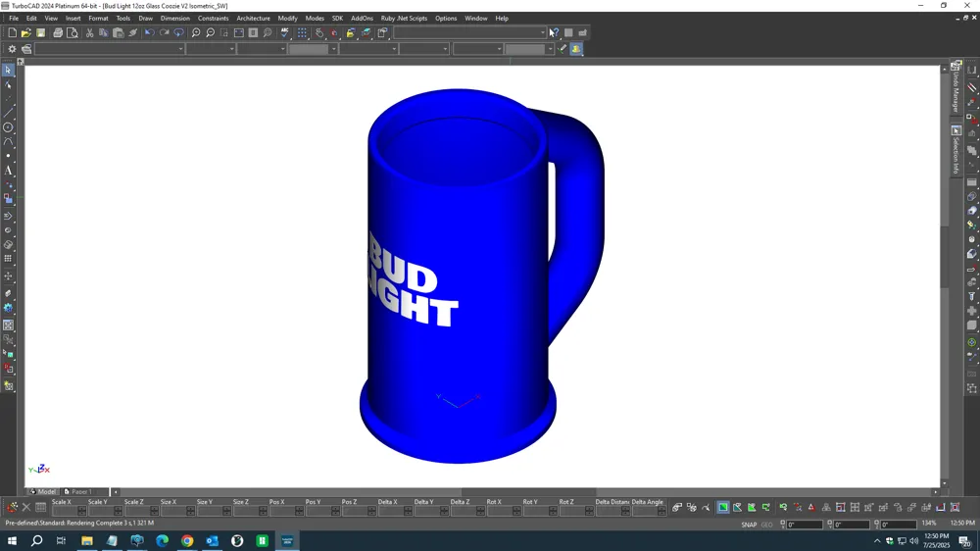Click the Windows Start button
The width and height of the screenshot is (980, 551).
(x=12, y=540)
